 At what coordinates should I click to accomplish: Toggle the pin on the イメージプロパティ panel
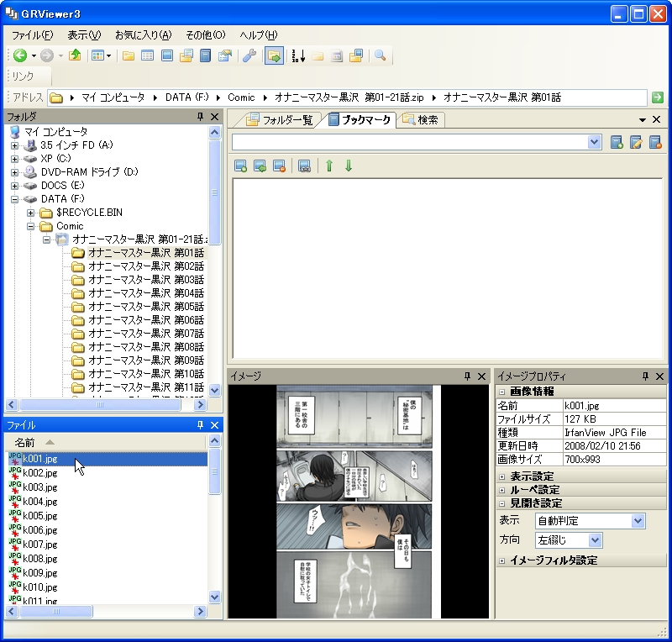point(645,376)
